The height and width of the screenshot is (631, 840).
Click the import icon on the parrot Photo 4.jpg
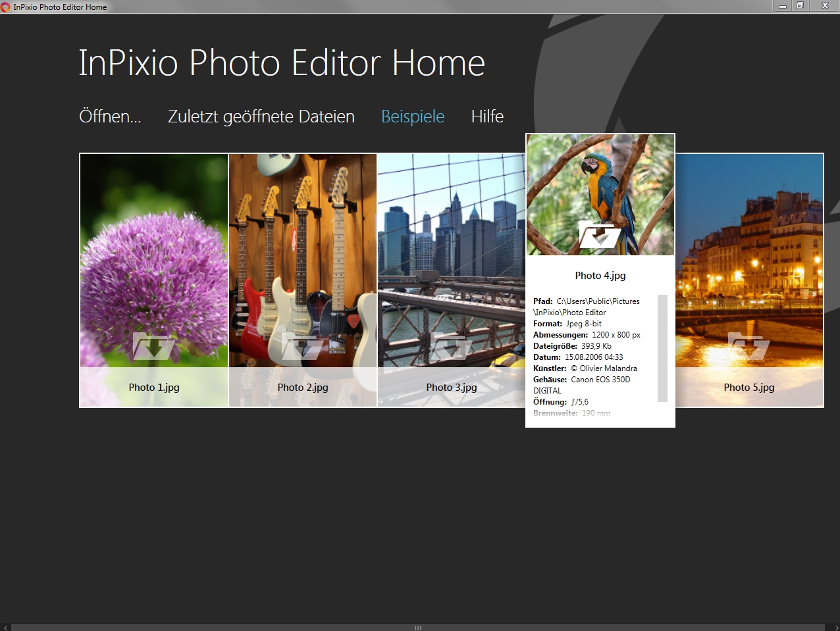pos(600,235)
